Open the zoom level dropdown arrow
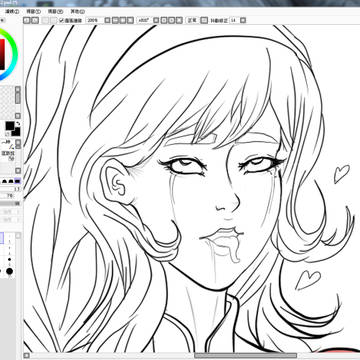The width and height of the screenshot is (360, 360). click(107, 20)
